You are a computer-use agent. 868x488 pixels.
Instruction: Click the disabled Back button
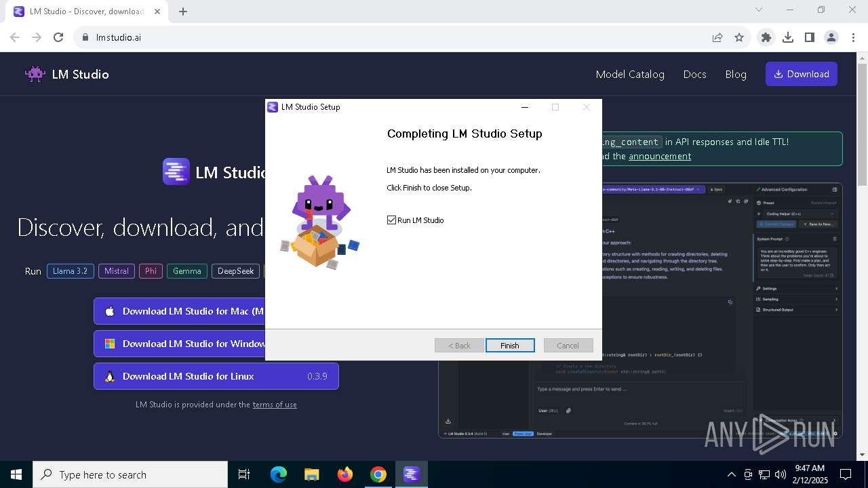tap(459, 346)
